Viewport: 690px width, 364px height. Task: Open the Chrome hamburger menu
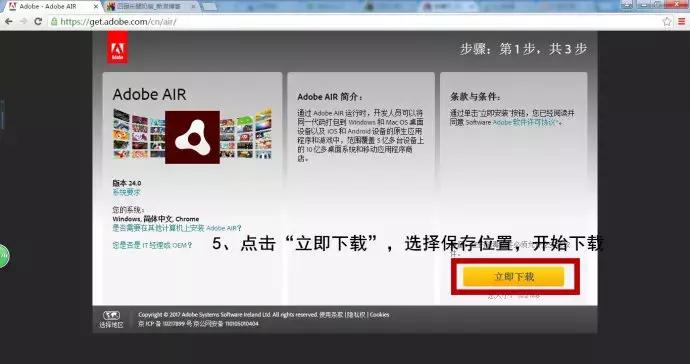coord(682,22)
